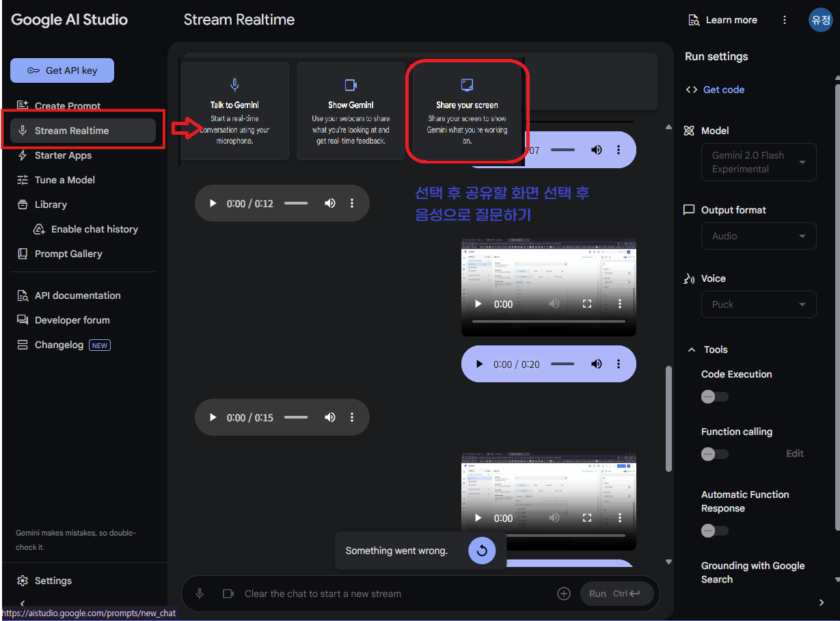The image size is (840, 621).
Task: Click the chat scroll-up arrow
Action: [x=668, y=127]
